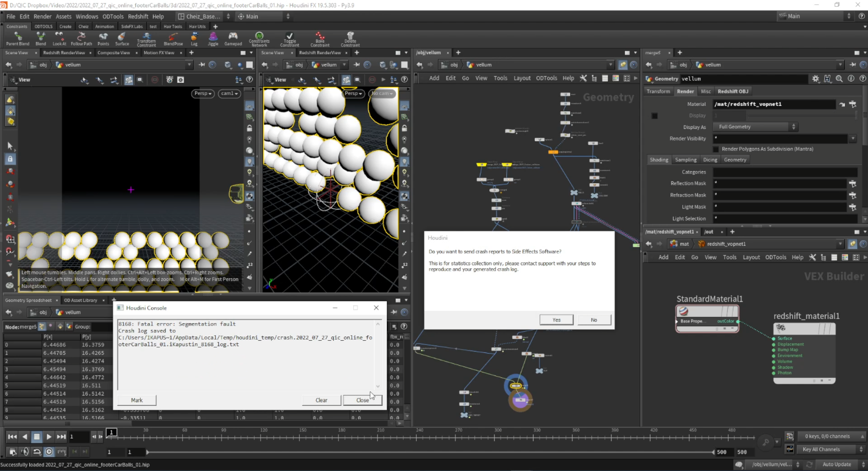Screen dimensions: 868x471
Task: Enable Render Polygons As Subdivision checkbox
Action: pyautogui.click(x=716, y=149)
